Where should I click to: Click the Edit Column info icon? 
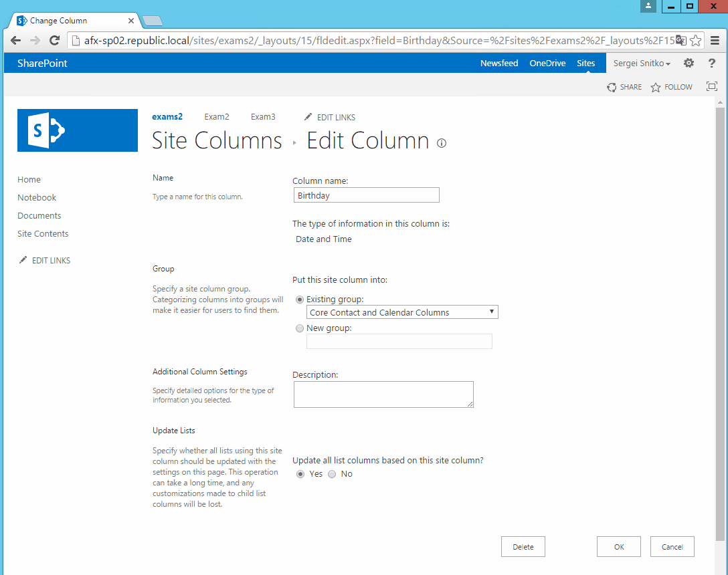tap(442, 143)
